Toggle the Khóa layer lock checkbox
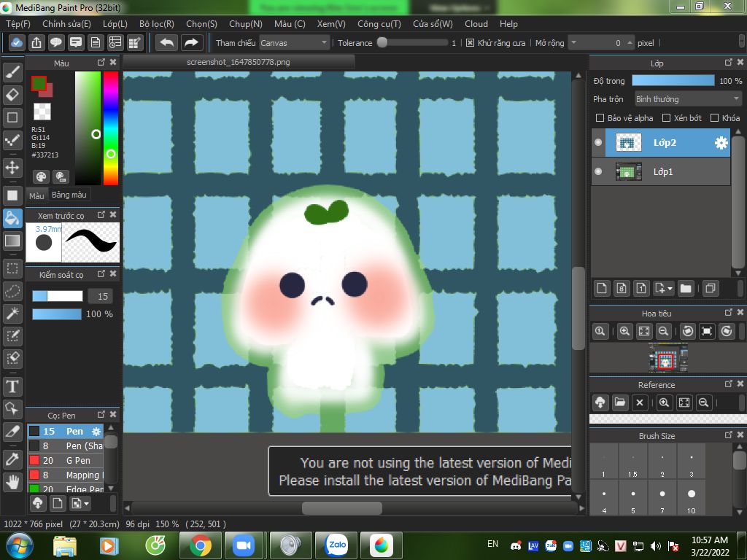 point(715,118)
